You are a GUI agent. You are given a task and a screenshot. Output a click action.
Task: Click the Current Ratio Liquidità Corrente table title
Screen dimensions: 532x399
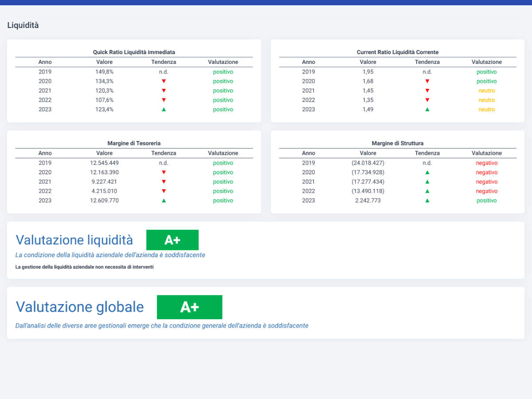coord(398,52)
